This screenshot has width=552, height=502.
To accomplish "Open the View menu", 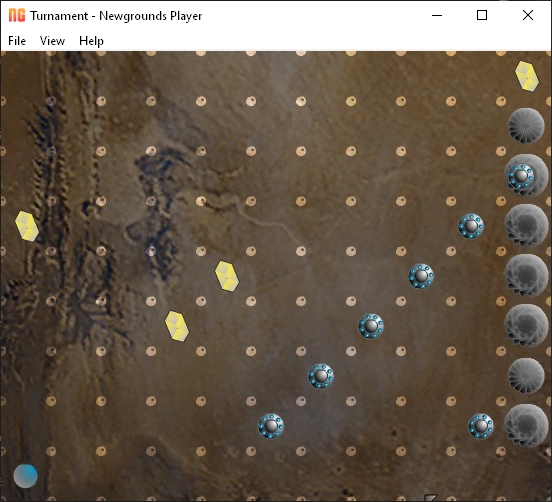I will (x=52, y=41).
